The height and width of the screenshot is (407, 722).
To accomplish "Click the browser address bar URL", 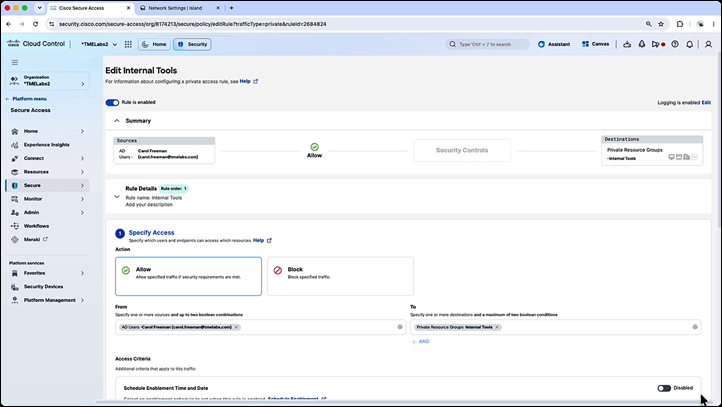I will (192, 24).
